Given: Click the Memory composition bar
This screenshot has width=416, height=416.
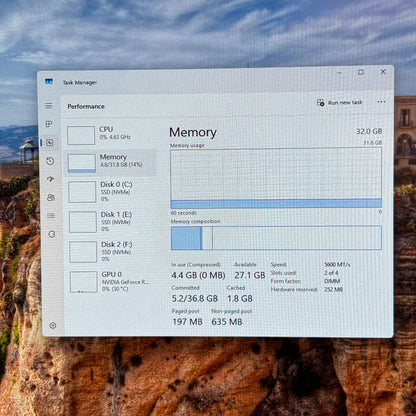Looking at the screenshot, I should [276, 238].
